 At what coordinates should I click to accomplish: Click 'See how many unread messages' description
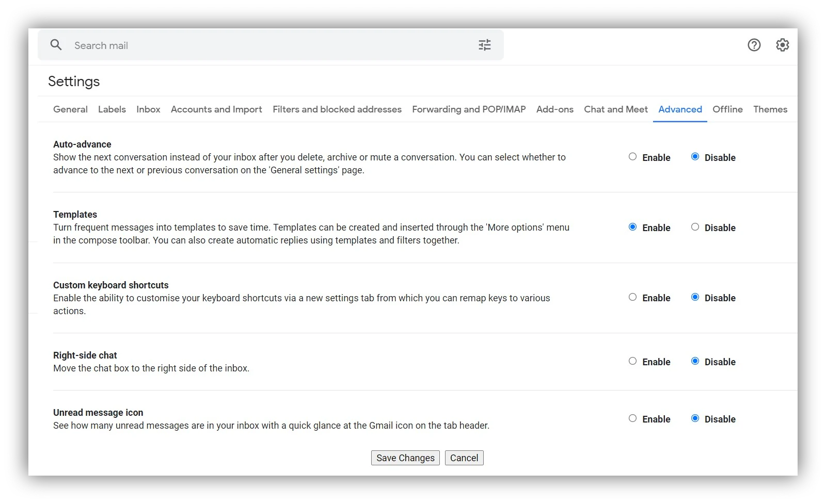271,426
